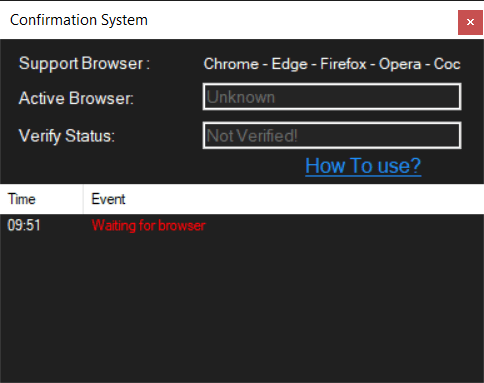
Task: Click the Verify Status label
Action: pyautogui.click(x=67, y=136)
